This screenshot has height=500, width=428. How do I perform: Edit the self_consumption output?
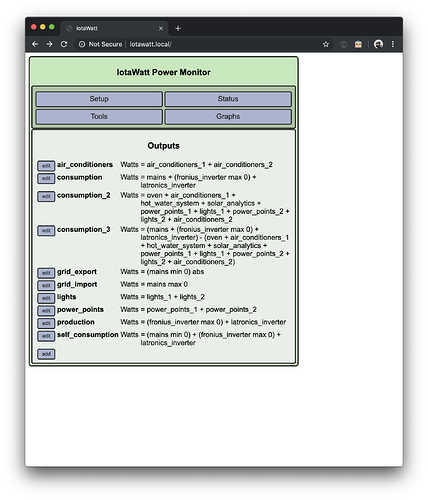pos(46,336)
